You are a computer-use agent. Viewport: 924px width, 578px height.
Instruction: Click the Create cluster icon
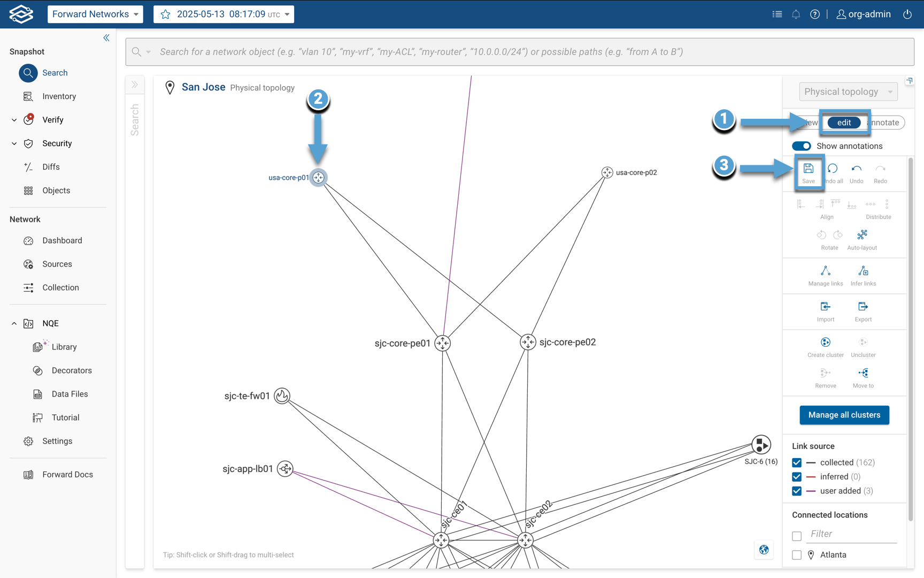point(825,343)
